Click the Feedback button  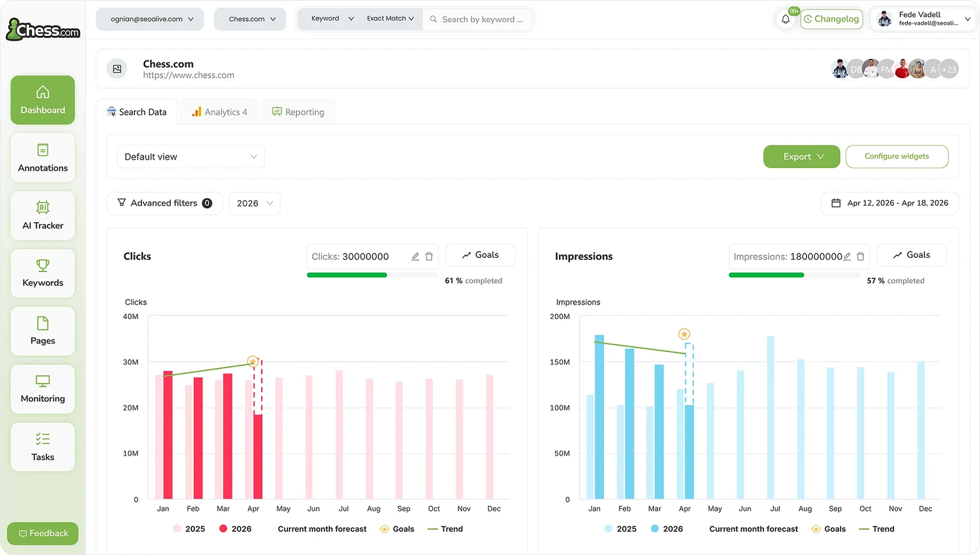pos(43,533)
